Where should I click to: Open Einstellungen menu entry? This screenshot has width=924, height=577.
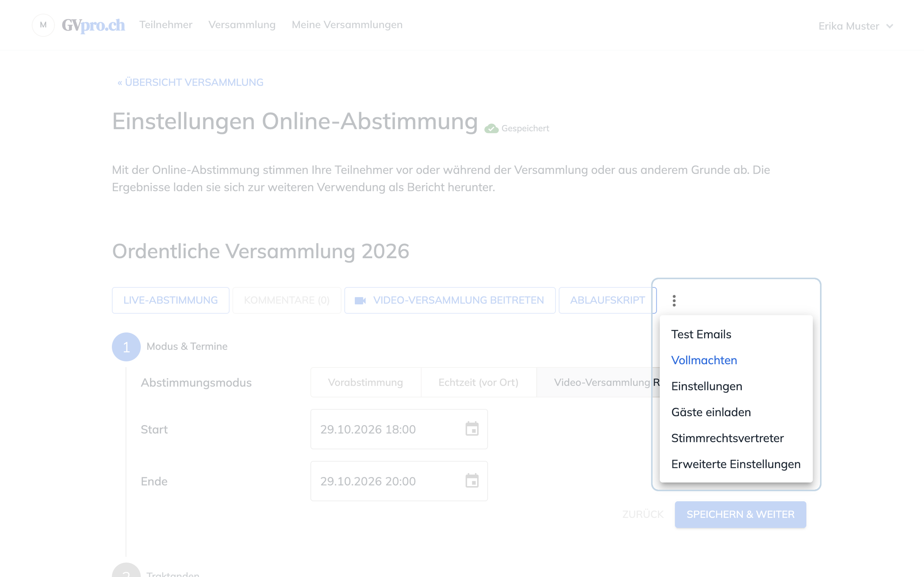click(736, 386)
